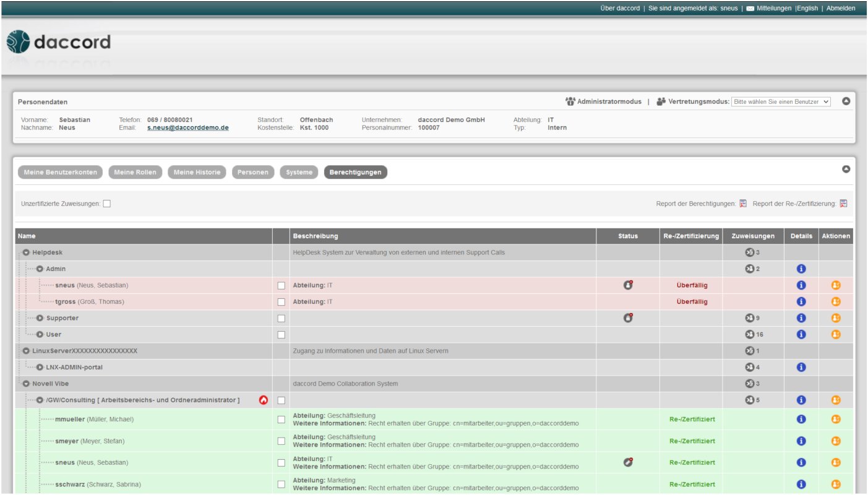Switch to Meine Historie tab

point(197,172)
